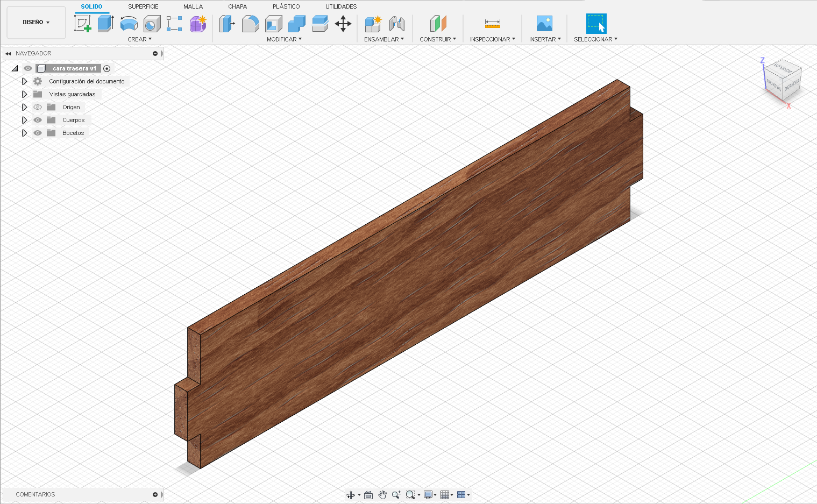Expand the Cuerpos folder node
Viewport: 817px width, 504px height.
point(24,120)
